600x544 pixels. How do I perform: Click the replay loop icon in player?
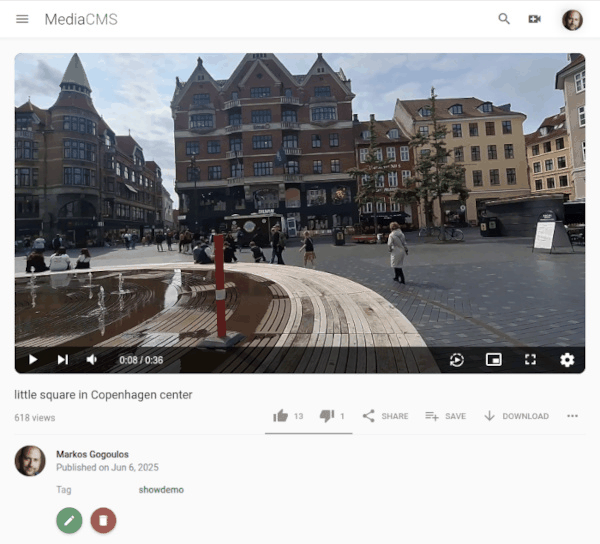pos(457,360)
